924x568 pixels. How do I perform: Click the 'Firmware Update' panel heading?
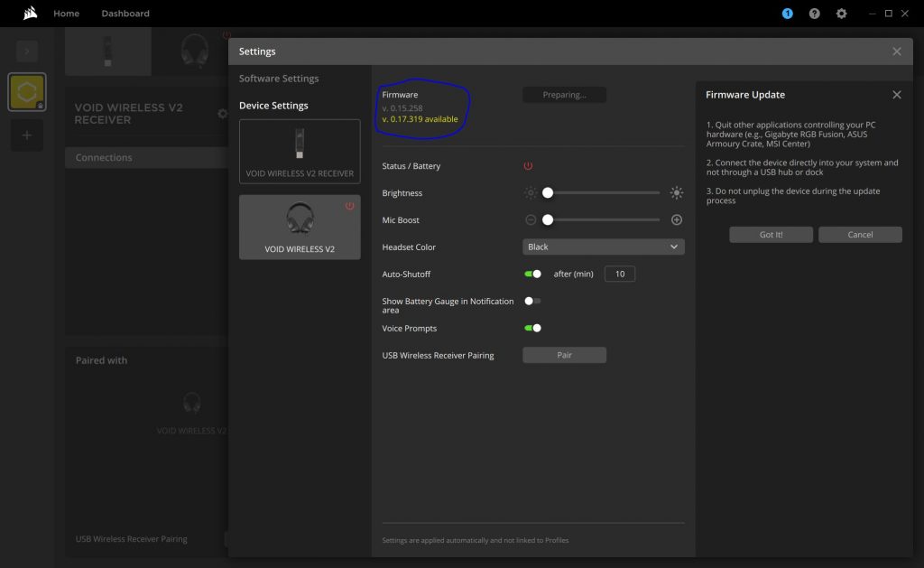(x=745, y=95)
